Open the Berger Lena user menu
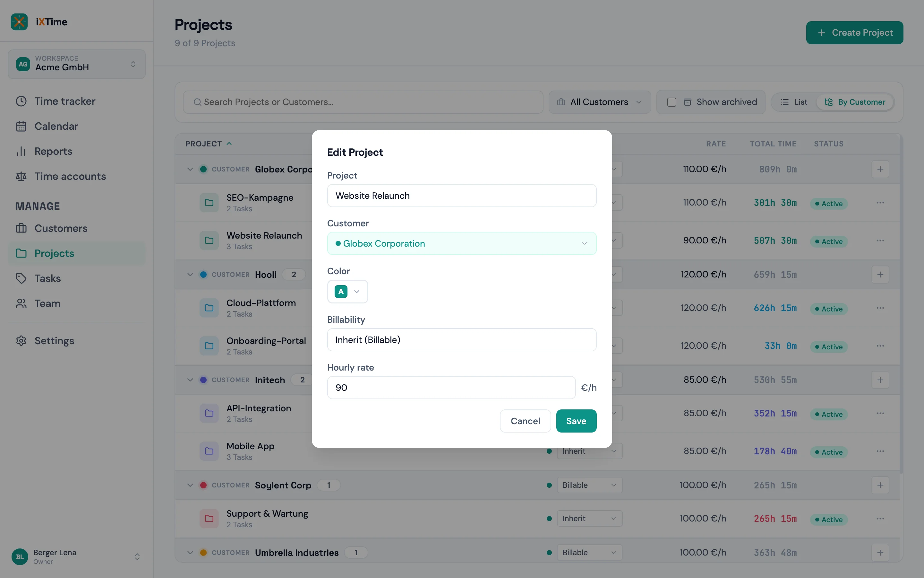Screen dimensions: 924x578 click(76, 556)
